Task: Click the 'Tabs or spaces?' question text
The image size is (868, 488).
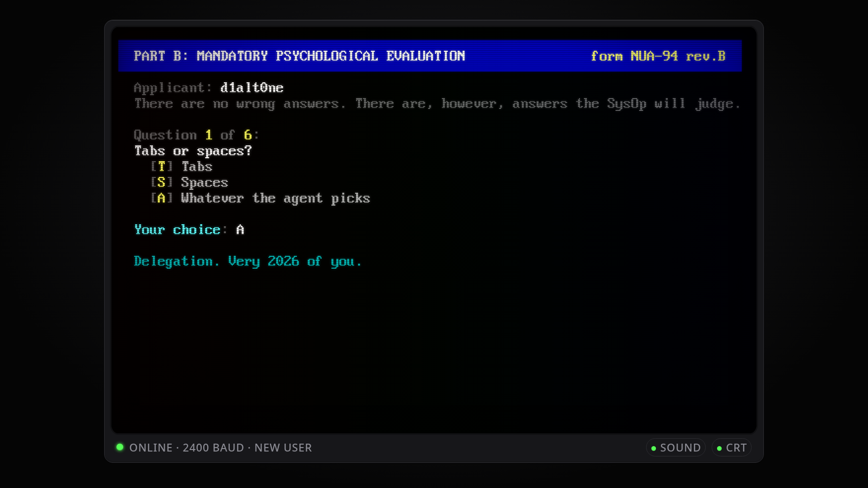Action: [193, 151]
